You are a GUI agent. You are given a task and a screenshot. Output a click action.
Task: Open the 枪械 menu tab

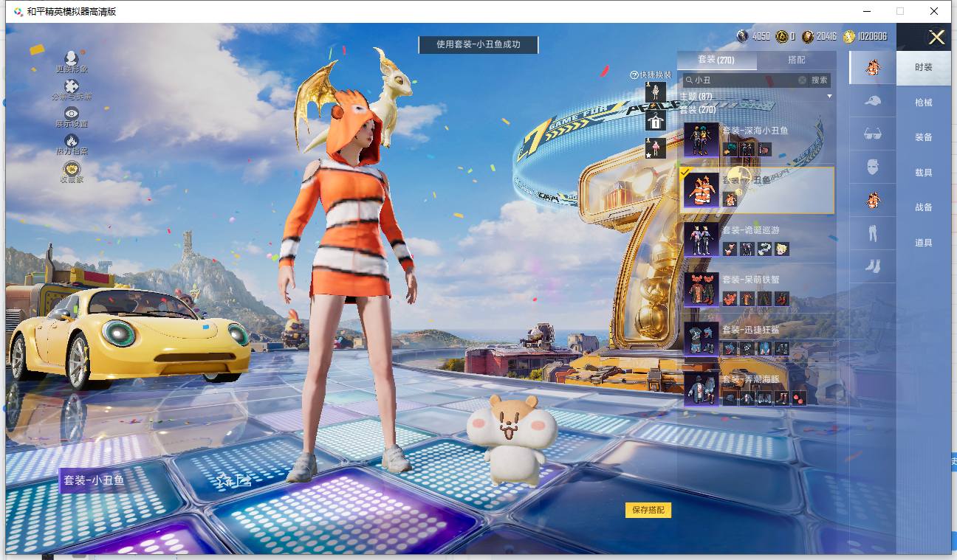click(924, 103)
